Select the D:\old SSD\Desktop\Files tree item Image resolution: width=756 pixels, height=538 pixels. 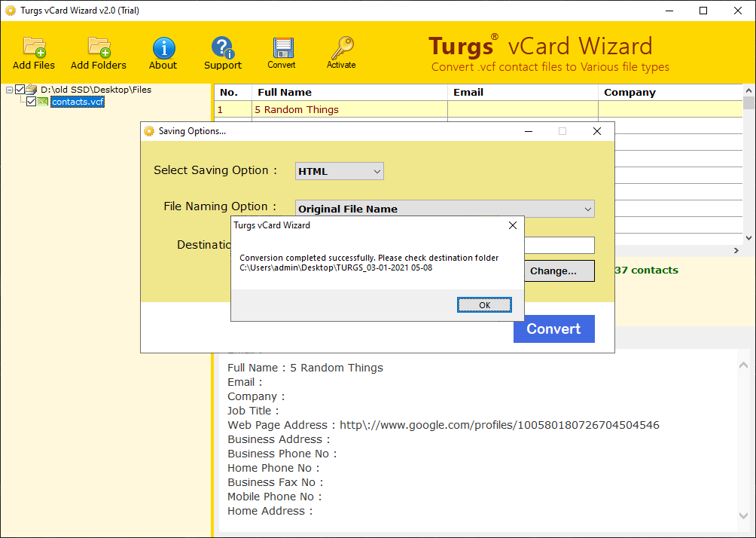pos(96,89)
